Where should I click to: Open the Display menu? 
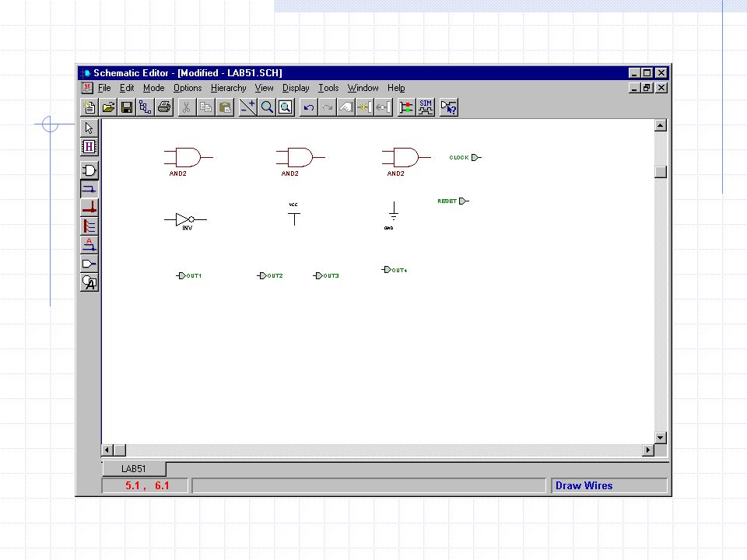[x=296, y=88]
